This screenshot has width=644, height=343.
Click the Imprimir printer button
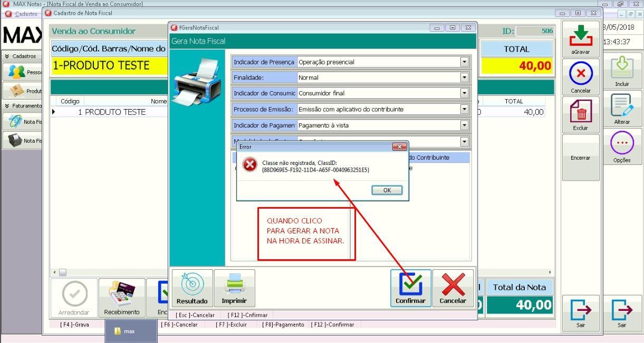(234, 288)
